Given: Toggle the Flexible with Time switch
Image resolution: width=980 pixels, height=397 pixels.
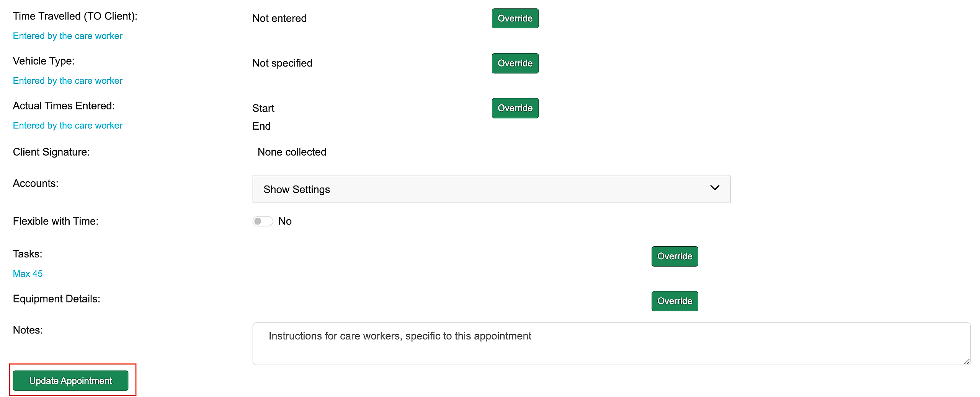Looking at the screenshot, I should 263,221.
